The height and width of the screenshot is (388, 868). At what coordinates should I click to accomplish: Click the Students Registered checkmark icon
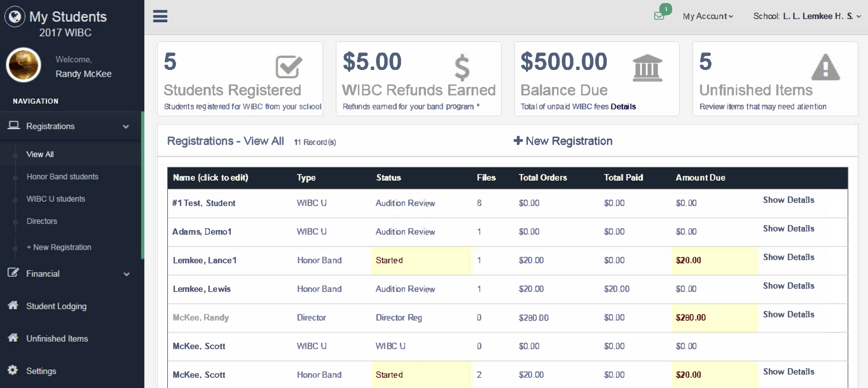(x=288, y=66)
